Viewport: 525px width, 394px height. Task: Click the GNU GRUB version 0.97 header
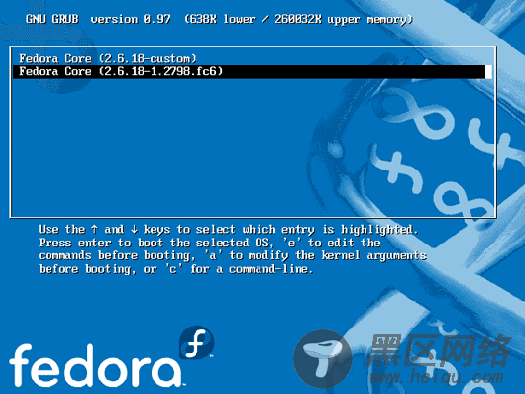click(x=98, y=19)
